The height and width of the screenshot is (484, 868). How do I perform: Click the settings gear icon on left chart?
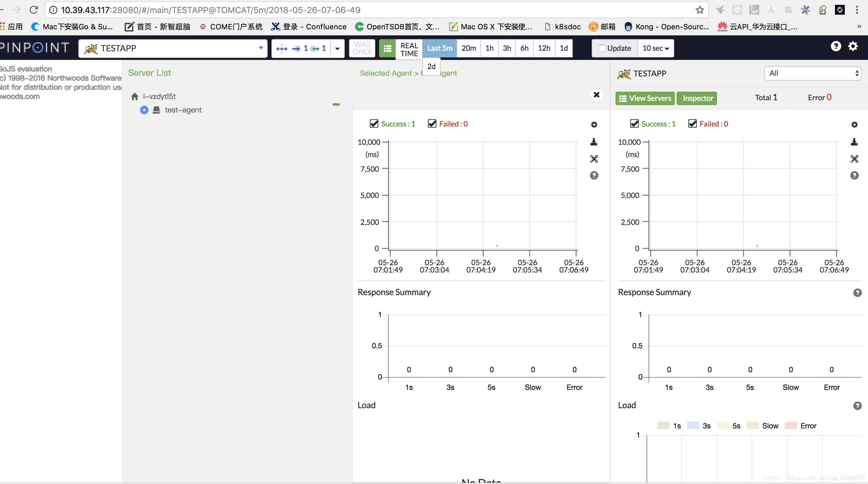tap(594, 124)
